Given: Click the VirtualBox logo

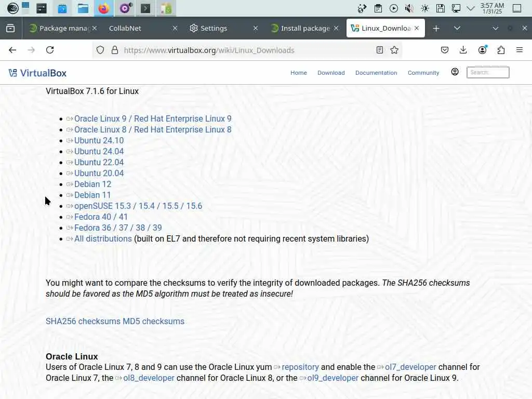Looking at the screenshot, I should point(37,73).
